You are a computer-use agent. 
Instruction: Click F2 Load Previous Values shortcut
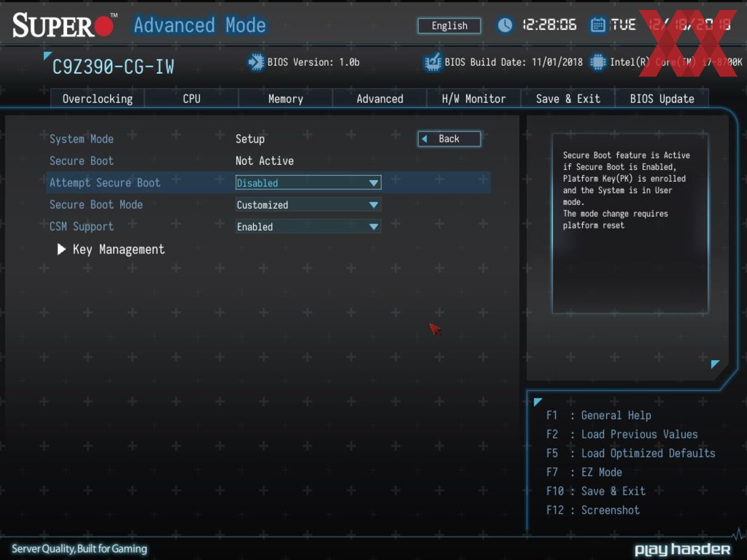pos(622,434)
